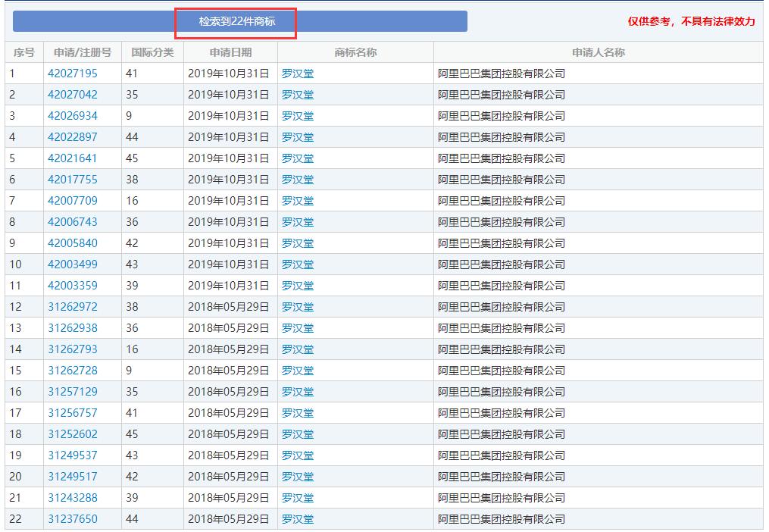Image resolution: width=769 pixels, height=532 pixels.
Task: Open registration number 31249537
Action: [73, 455]
